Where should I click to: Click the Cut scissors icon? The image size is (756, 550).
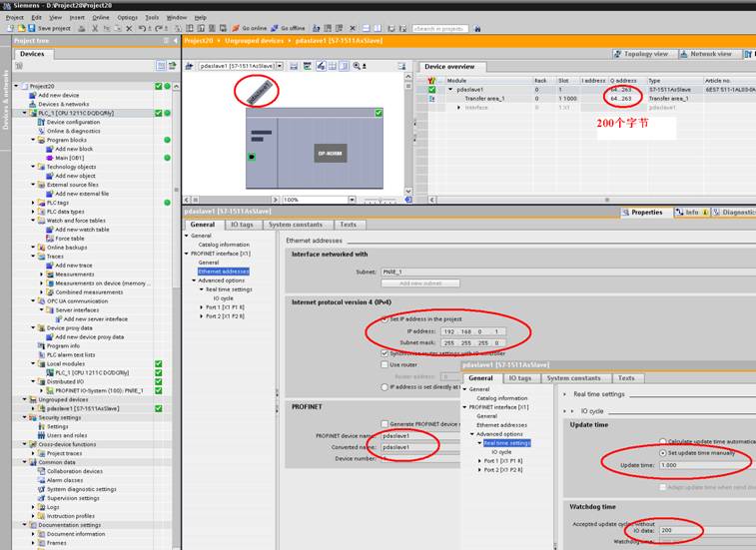(95, 28)
